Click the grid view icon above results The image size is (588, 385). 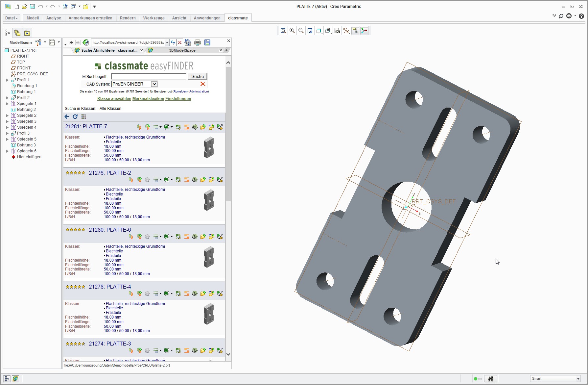[x=84, y=116]
